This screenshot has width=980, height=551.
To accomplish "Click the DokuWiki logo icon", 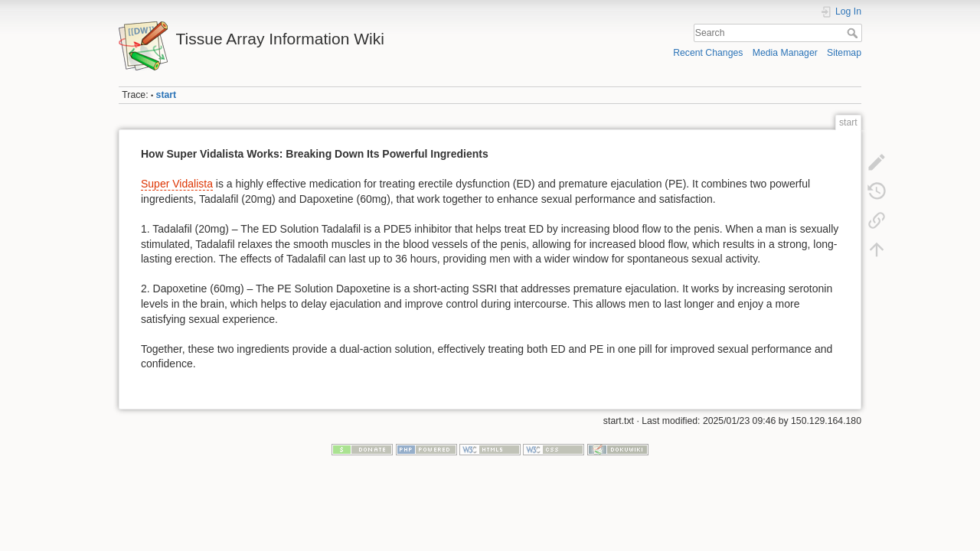I will coord(143,46).
